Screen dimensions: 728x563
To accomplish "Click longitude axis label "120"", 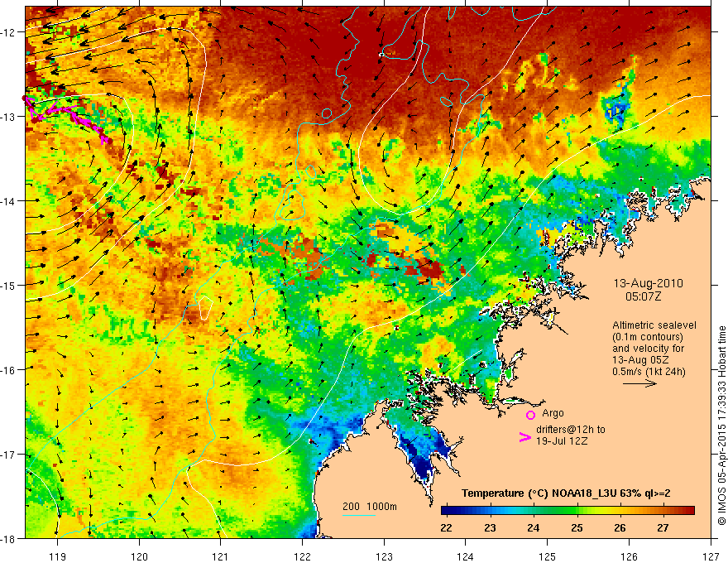I will [x=139, y=556].
